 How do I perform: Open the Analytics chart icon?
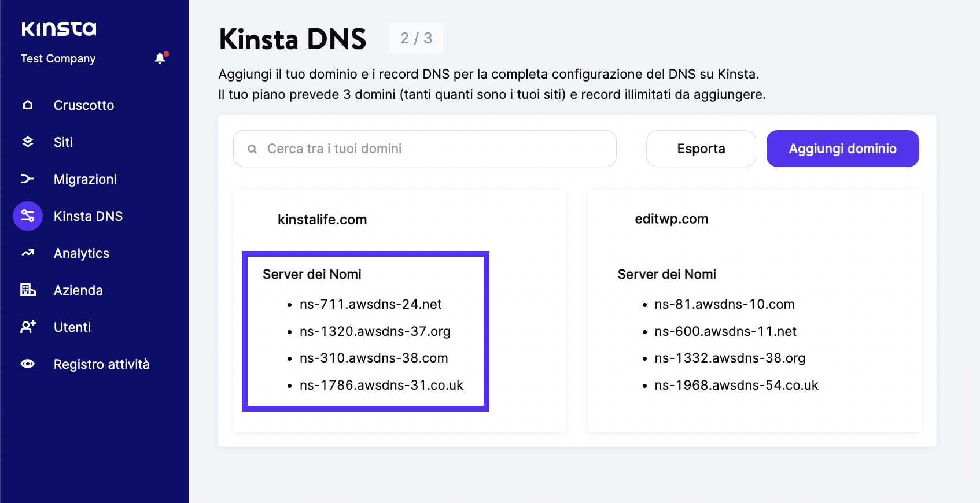(28, 253)
